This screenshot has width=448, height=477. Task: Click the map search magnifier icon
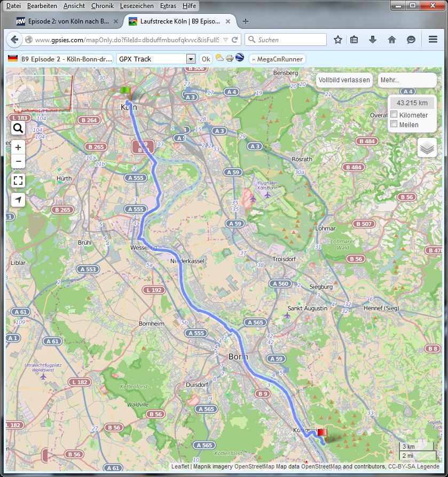point(18,128)
